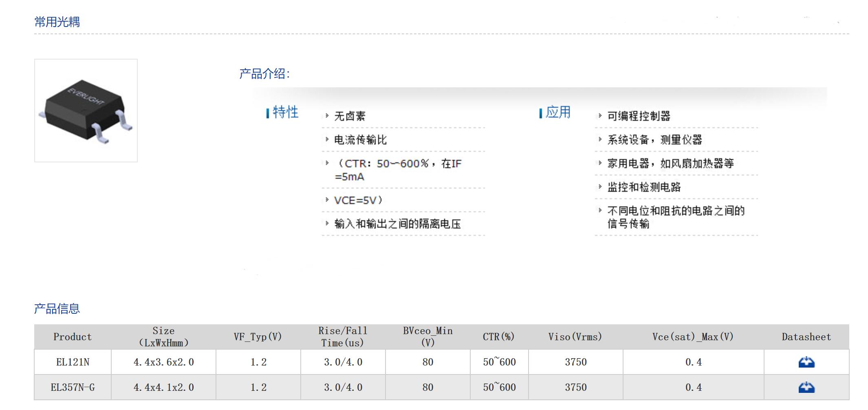
Task: Click the Datasheet column header
Action: click(x=806, y=337)
